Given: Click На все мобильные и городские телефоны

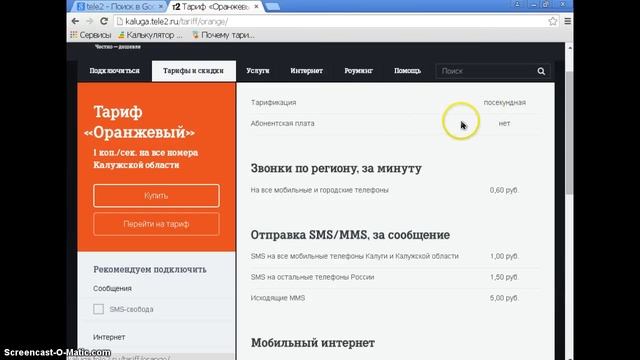Looking at the screenshot, I should [320, 190].
